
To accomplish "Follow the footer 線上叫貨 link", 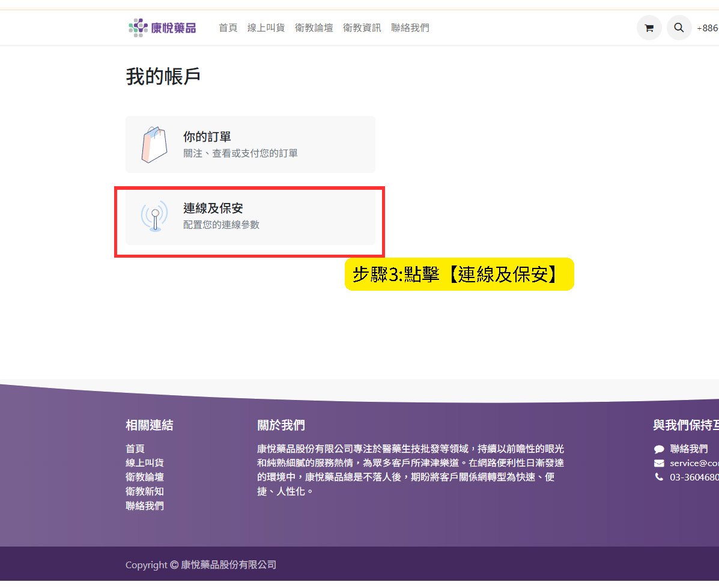I will pos(144,463).
